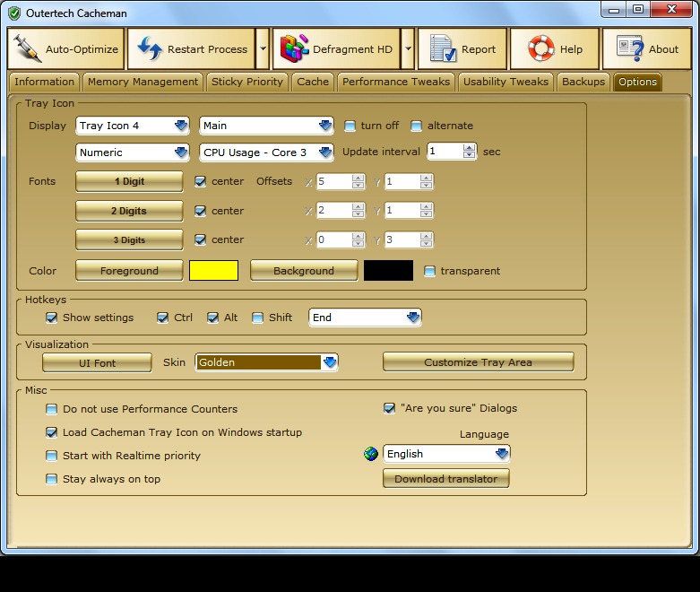
Task: Click the 1 Digit X offset field
Action: point(334,181)
